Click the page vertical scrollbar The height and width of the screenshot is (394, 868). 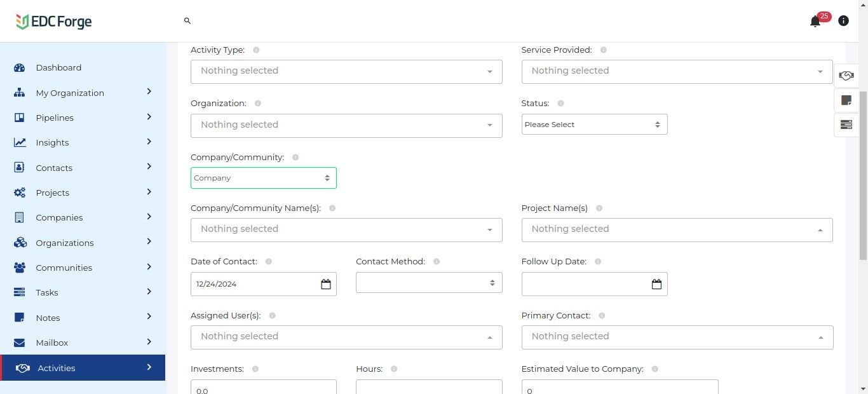tap(863, 175)
